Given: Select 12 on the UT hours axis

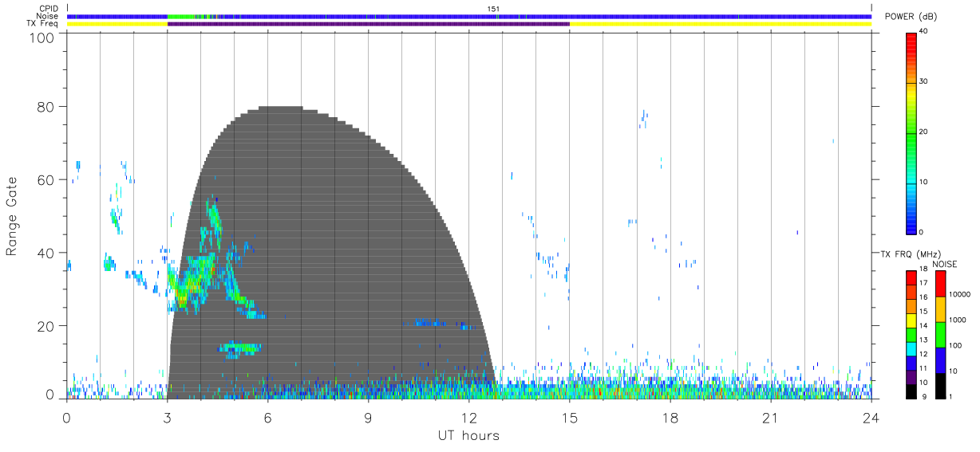Looking at the screenshot, I should coord(468,419).
